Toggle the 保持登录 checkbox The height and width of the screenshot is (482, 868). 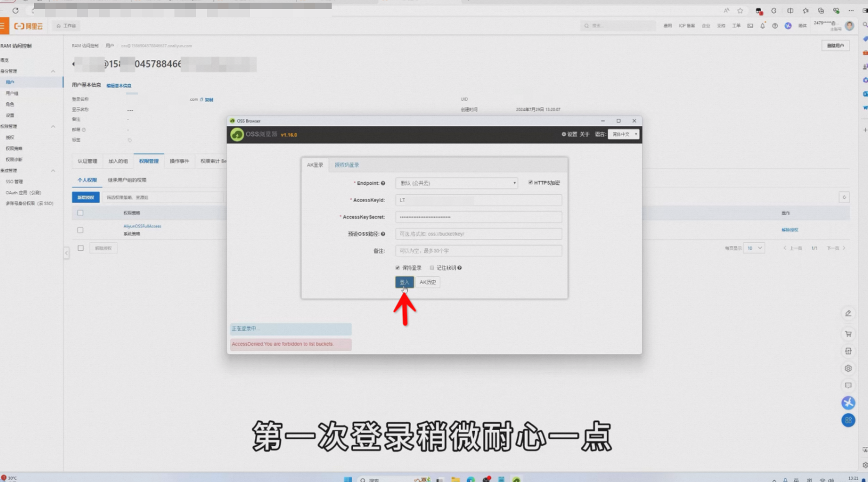(x=398, y=268)
